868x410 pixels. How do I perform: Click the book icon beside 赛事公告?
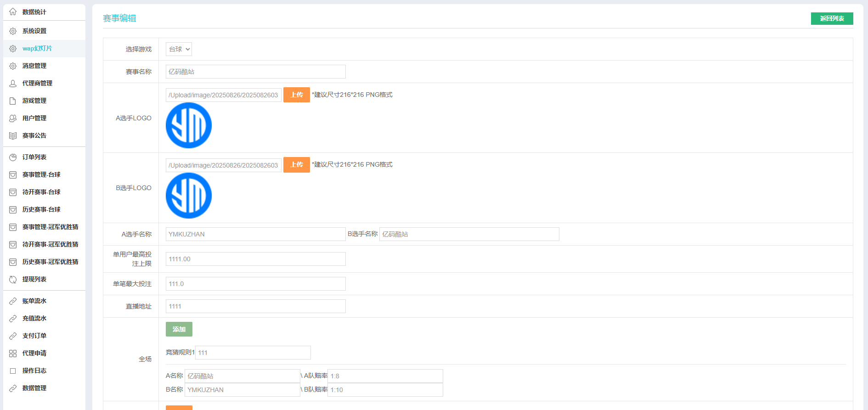click(x=13, y=136)
